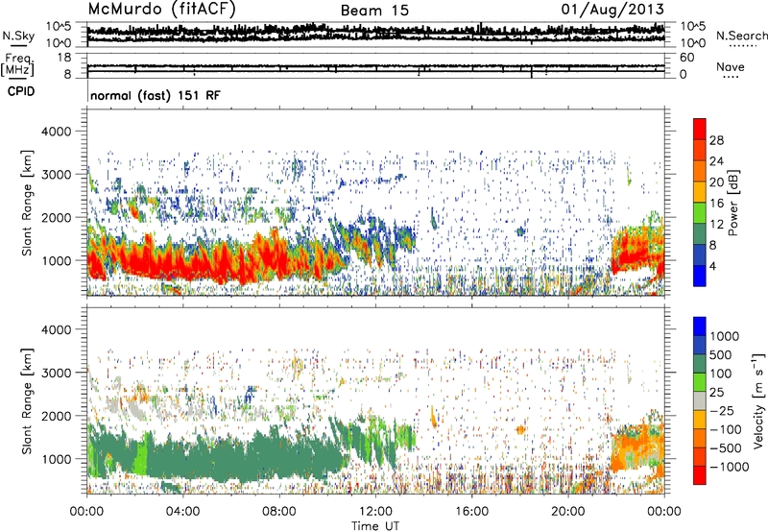The image size is (768, 532).
Task: Click the date '01/Aug/2013'
Action: pyautogui.click(x=612, y=10)
